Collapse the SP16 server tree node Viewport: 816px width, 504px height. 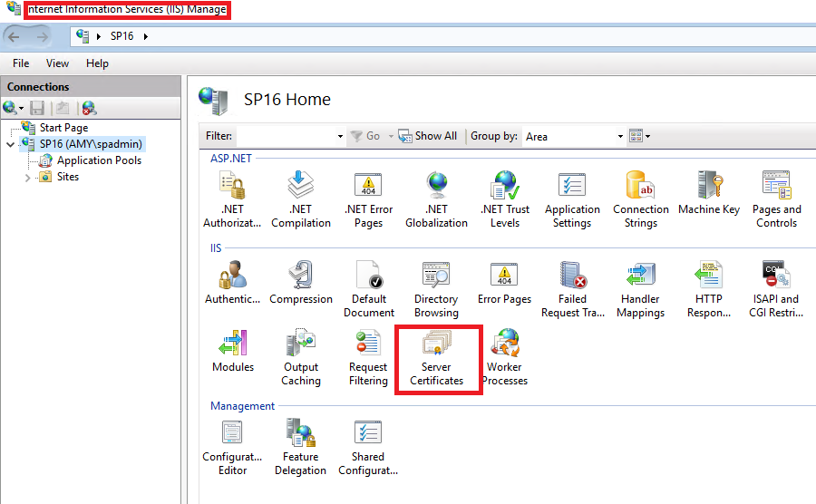10,145
